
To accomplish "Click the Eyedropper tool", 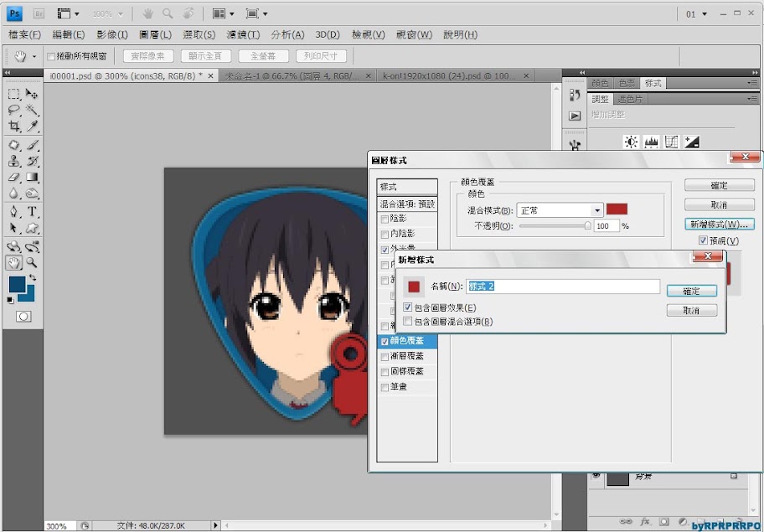I will tap(32, 127).
